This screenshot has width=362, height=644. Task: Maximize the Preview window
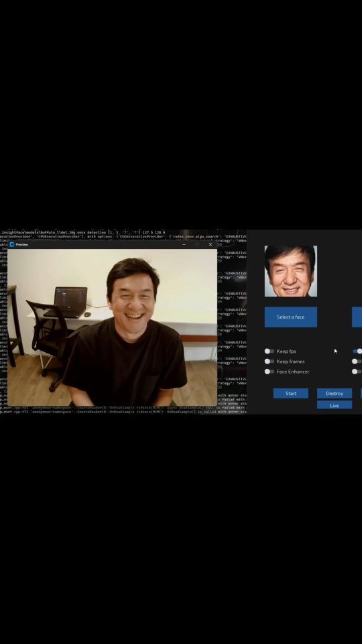(197, 244)
